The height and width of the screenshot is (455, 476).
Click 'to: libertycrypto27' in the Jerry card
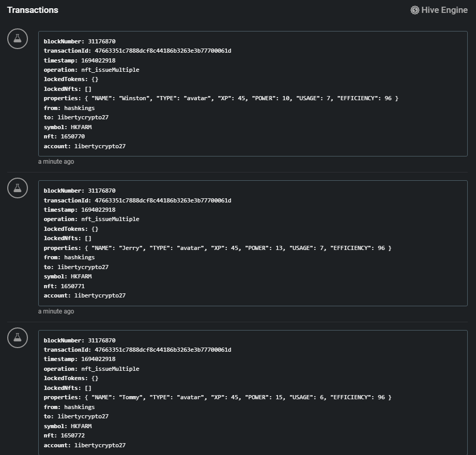(x=76, y=267)
